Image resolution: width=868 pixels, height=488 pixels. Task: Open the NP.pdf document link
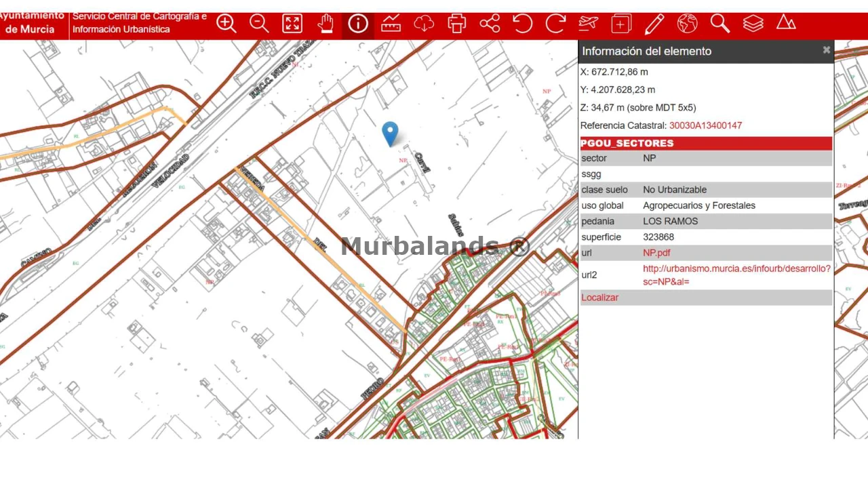(x=656, y=253)
